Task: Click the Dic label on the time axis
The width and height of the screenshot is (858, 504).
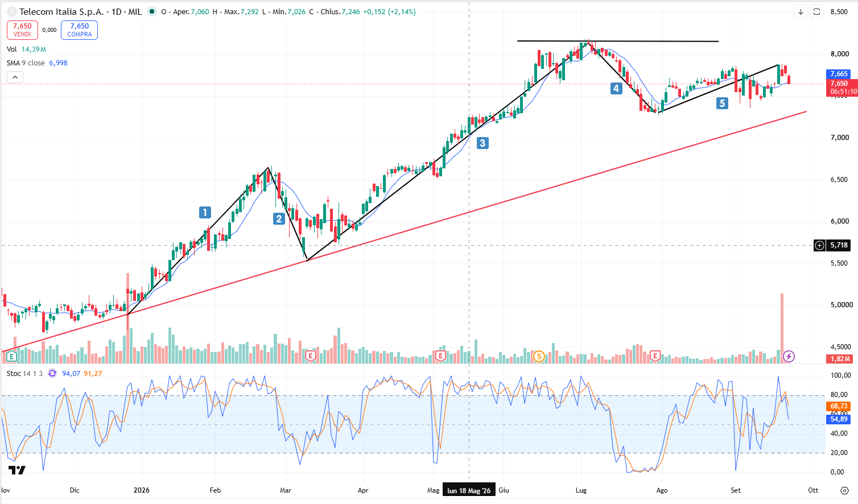Action: [75, 490]
